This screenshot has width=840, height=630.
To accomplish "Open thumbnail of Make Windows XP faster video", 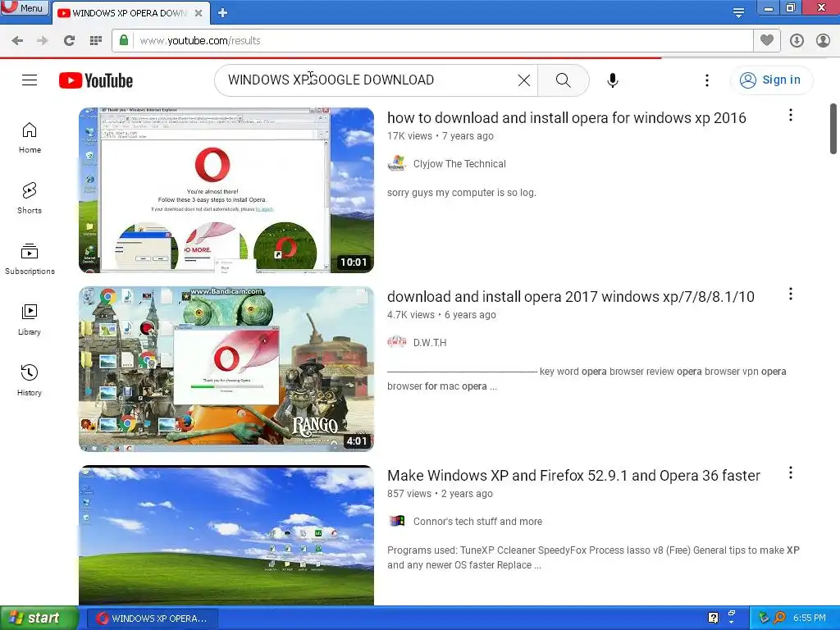I will [226, 535].
